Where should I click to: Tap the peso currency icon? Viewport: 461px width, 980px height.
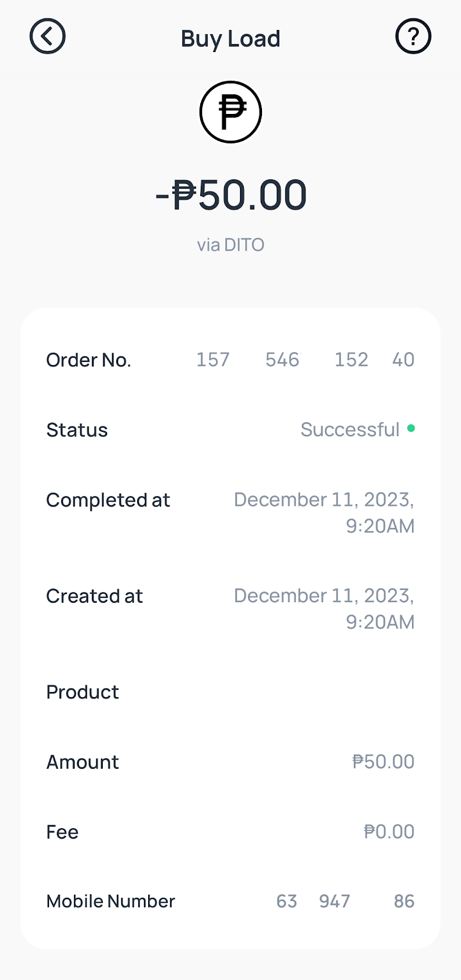[x=231, y=112]
